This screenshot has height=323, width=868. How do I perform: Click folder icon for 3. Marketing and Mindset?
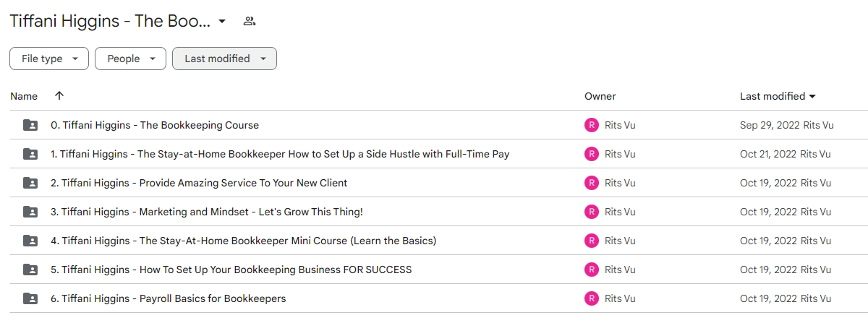30,212
